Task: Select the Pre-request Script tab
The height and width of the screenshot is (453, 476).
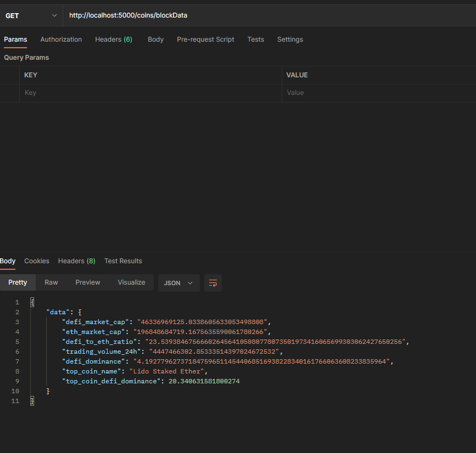Action: click(x=205, y=39)
